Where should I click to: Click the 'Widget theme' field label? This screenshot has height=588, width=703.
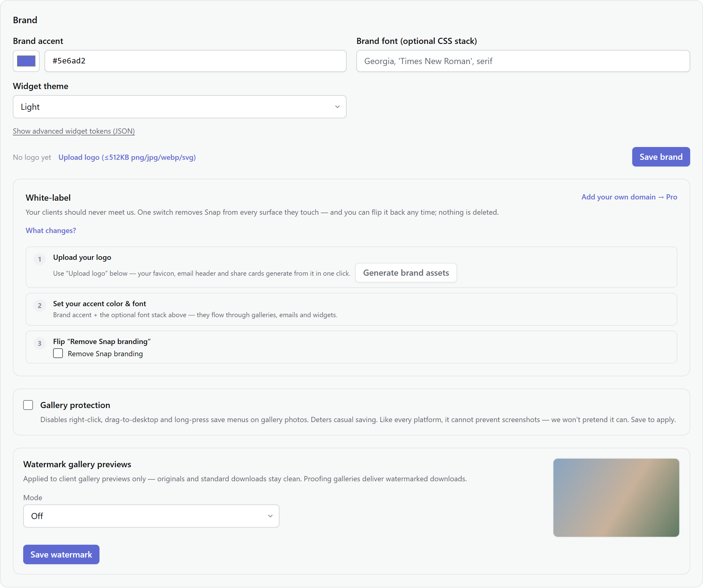[x=41, y=86]
